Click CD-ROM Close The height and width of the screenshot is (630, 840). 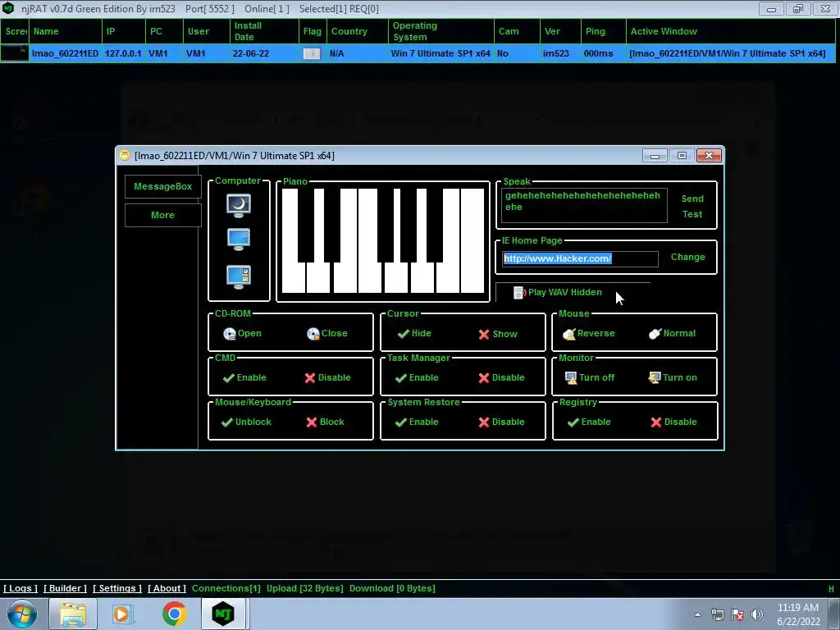pos(327,333)
